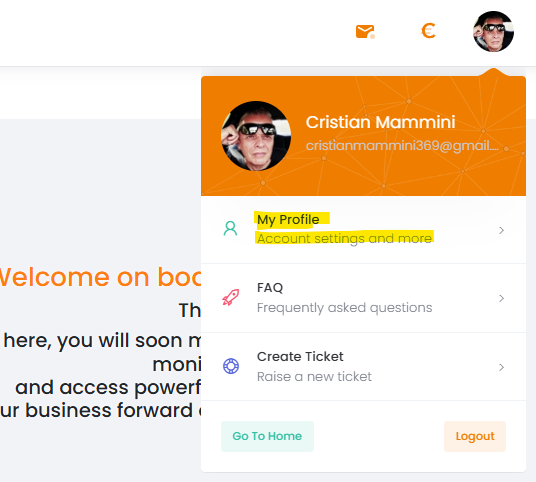Click the large profile photo in orange panel
Screen dimensions: 536x482
(256, 136)
